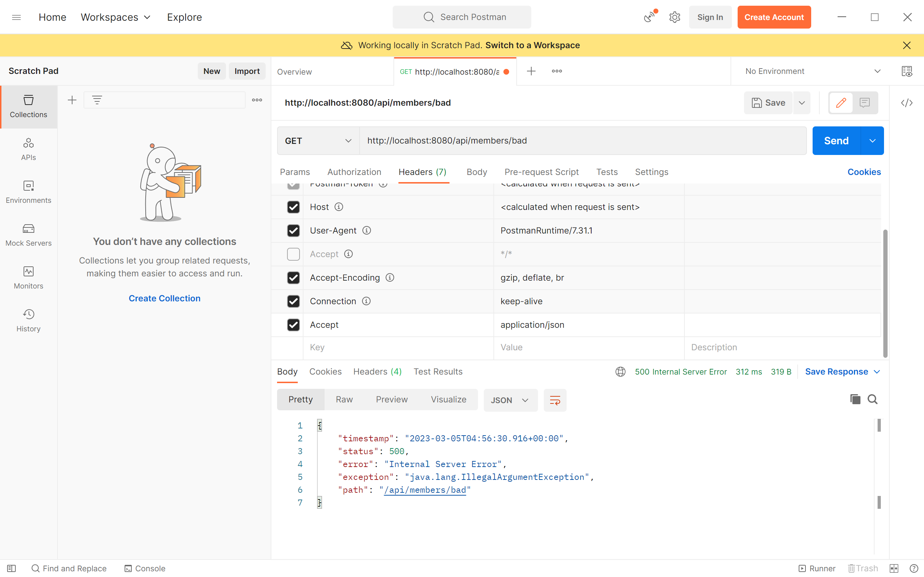Uncheck the Accept application/json checkbox
924x577 pixels.
(293, 325)
